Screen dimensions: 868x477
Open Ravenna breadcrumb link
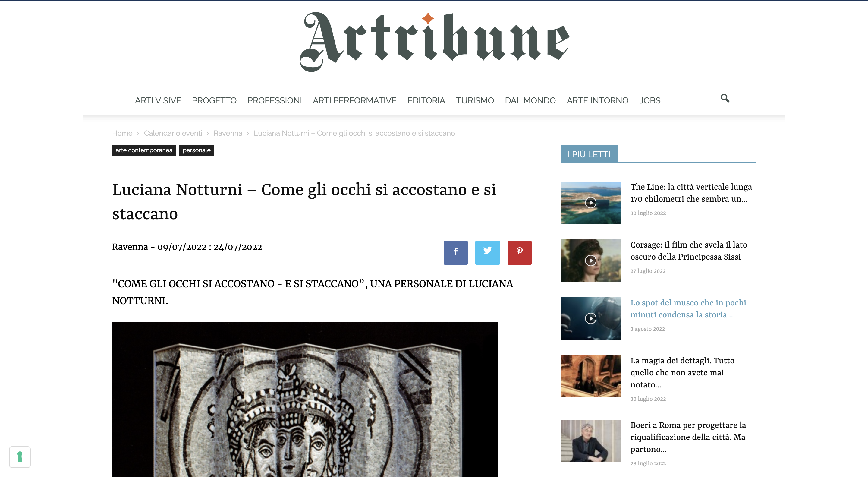point(228,133)
